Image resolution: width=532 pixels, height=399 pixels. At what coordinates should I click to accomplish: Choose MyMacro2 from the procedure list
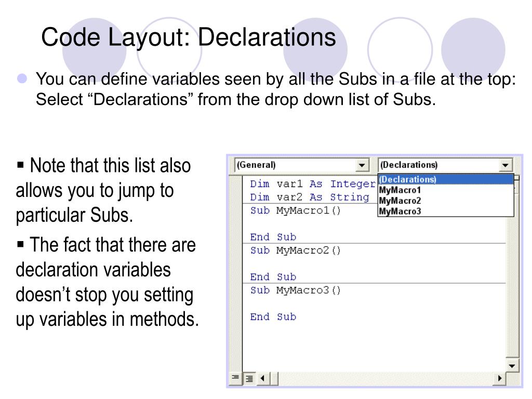tap(445, 201)
